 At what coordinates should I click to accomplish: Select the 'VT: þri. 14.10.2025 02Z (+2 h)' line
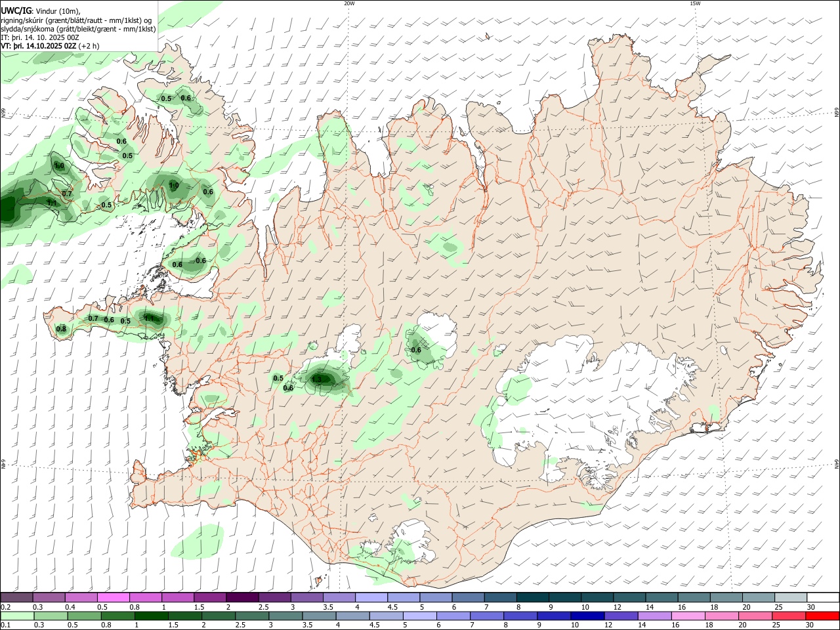51,46
